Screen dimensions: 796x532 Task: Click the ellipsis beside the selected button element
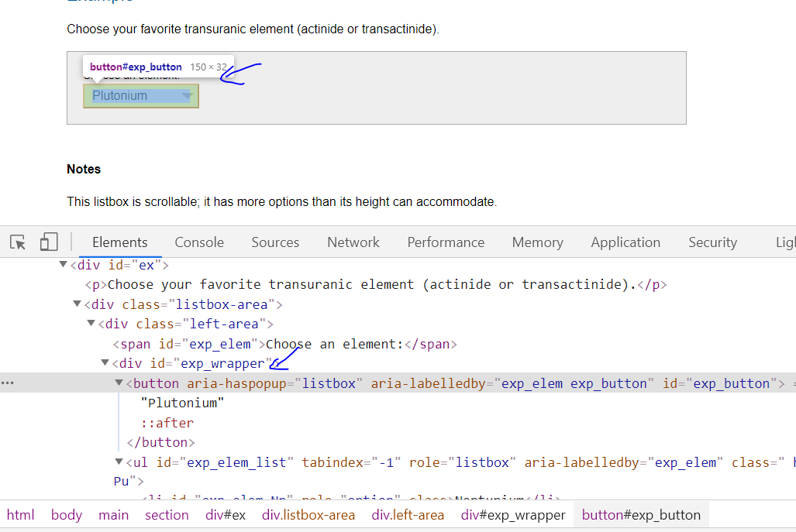point(9,382)
